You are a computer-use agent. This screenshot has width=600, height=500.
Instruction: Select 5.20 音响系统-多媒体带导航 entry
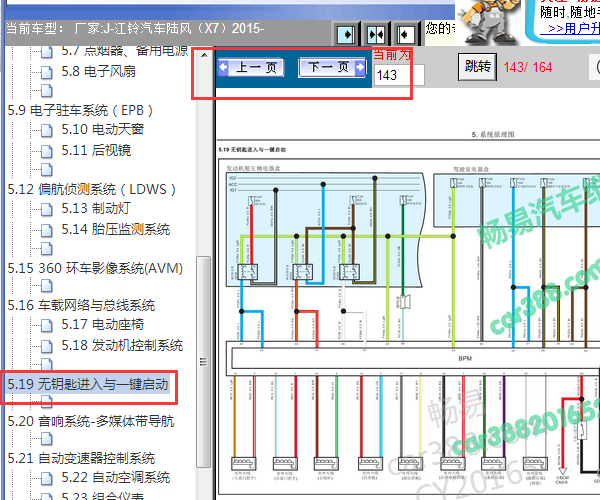(x=91, y=421)
